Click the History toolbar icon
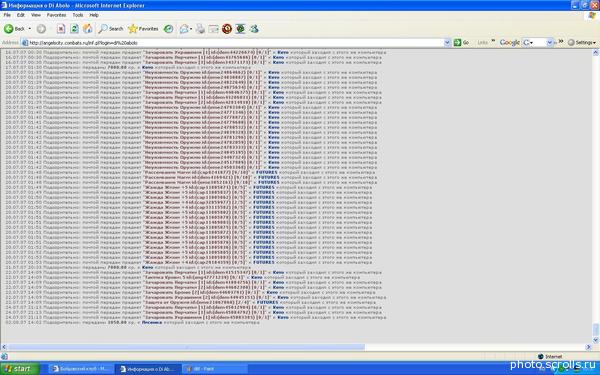Viewport: 600px width, 375px height. point(168,29)
